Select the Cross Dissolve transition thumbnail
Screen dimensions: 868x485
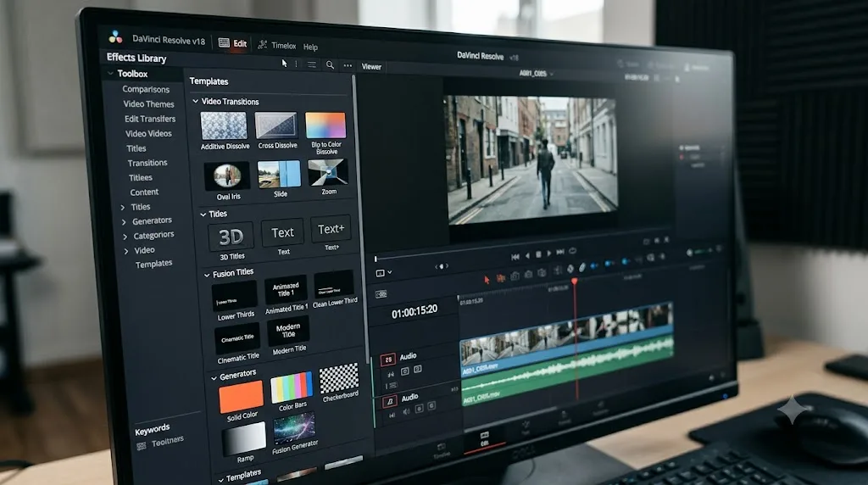coord(276,125)
